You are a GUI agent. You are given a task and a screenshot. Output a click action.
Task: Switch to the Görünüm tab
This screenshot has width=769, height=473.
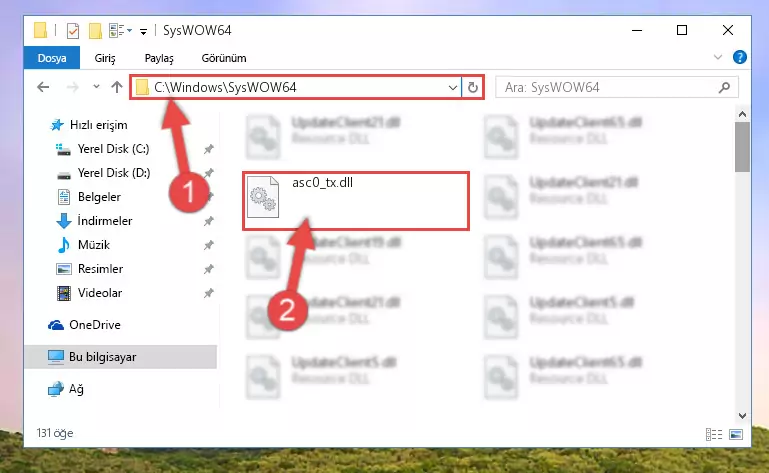(224, 58)
